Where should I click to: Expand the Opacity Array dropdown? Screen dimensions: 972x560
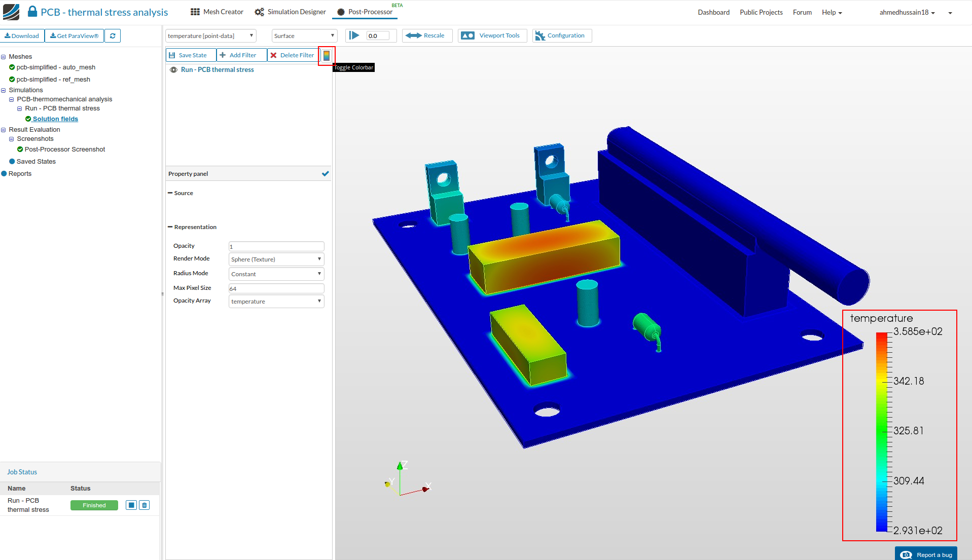[276, 302]
